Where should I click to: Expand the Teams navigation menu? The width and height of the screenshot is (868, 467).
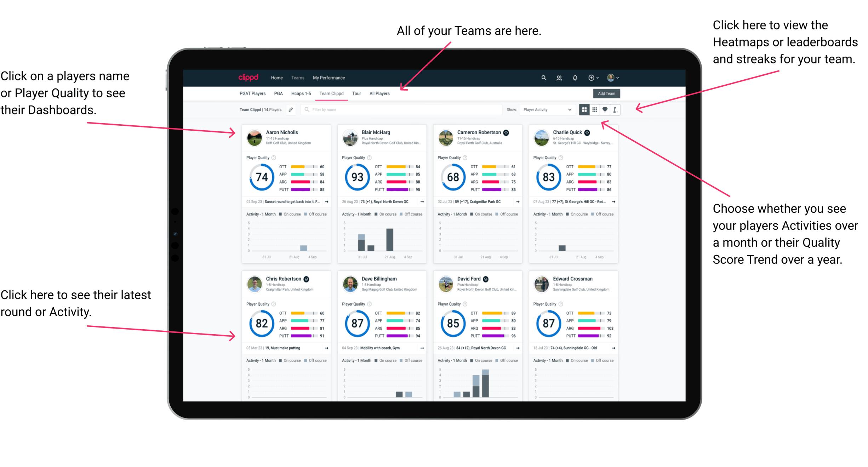pos(299,78)
